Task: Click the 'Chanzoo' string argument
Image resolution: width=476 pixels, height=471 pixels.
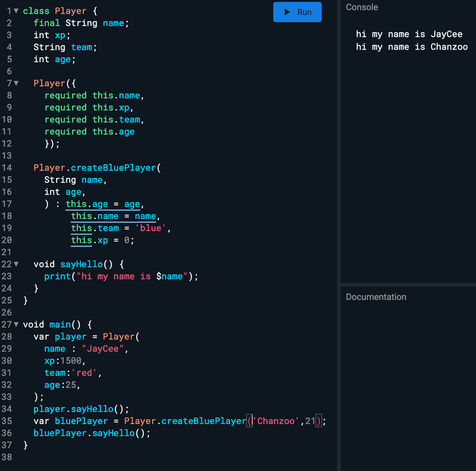Action: click(x=276, y=421)
